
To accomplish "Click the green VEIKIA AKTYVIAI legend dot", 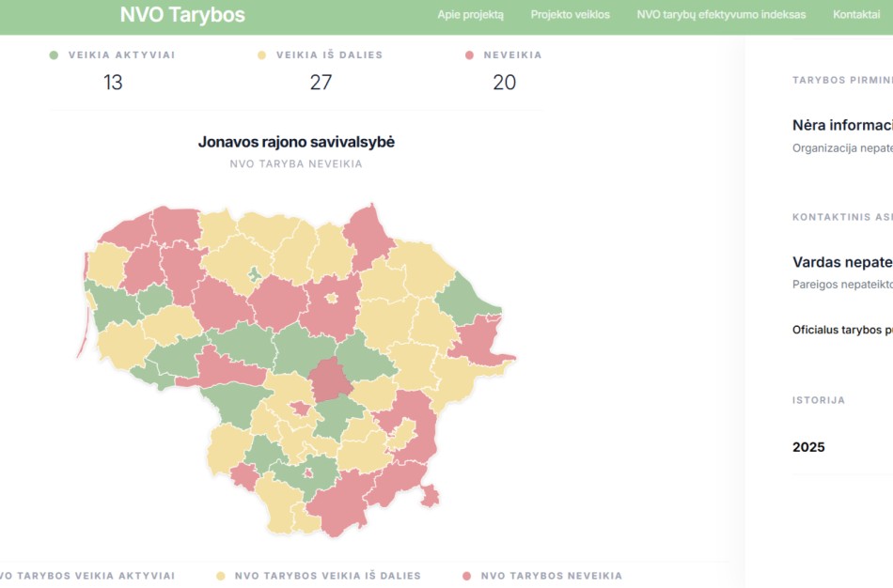I will (x=55, y=54).
